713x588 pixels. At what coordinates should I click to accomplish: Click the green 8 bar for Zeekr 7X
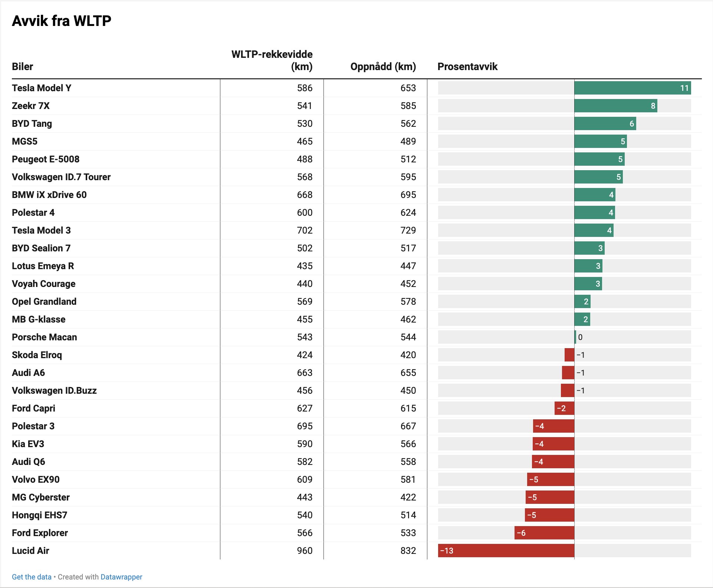click(615, 106)
